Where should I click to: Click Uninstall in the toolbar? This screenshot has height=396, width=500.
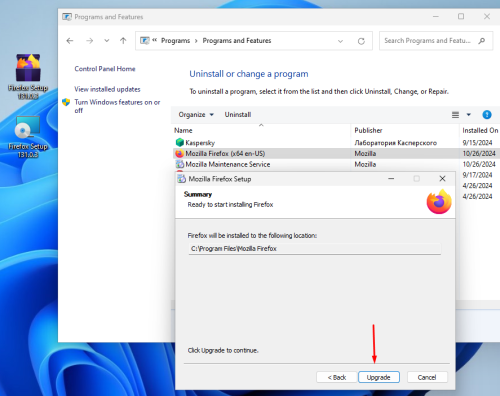point(238,115)
